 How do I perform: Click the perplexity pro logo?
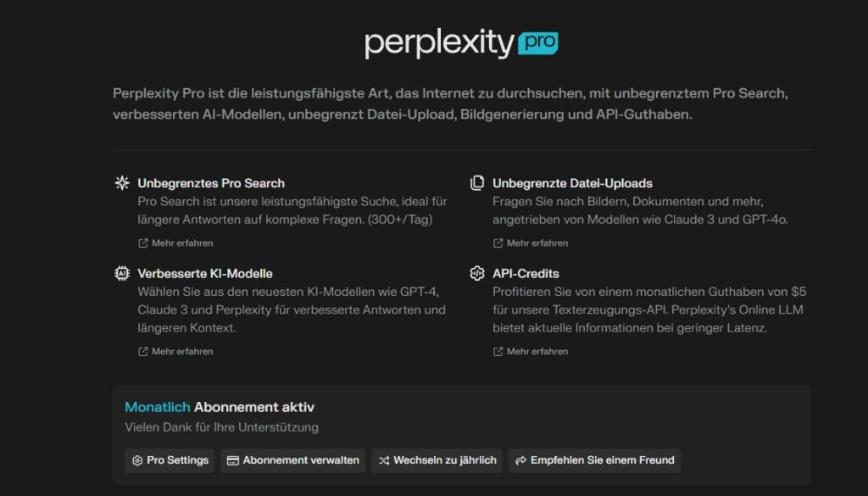tap(461, 43)
